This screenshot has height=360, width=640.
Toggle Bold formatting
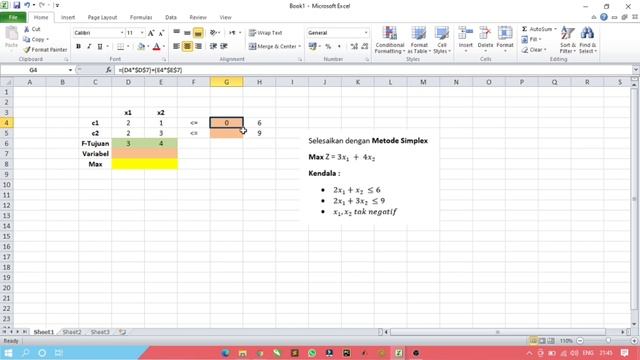[78, 47]
